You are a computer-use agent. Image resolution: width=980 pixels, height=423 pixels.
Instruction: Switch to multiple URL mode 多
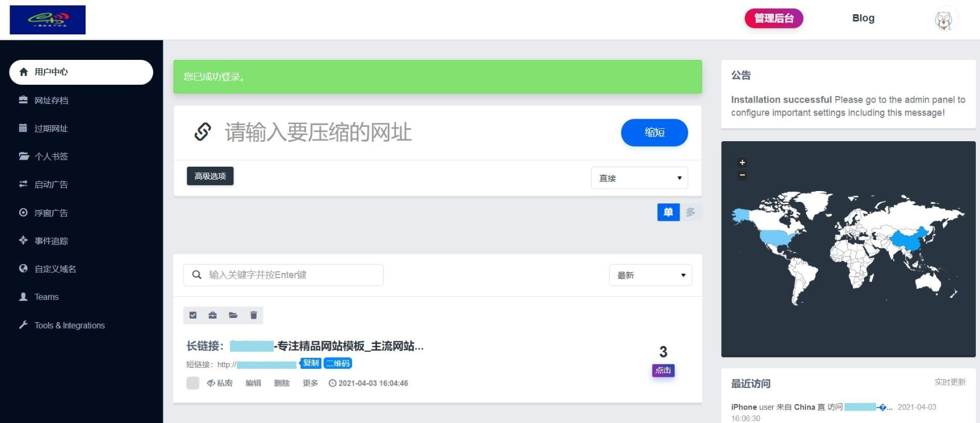point(691,212)
